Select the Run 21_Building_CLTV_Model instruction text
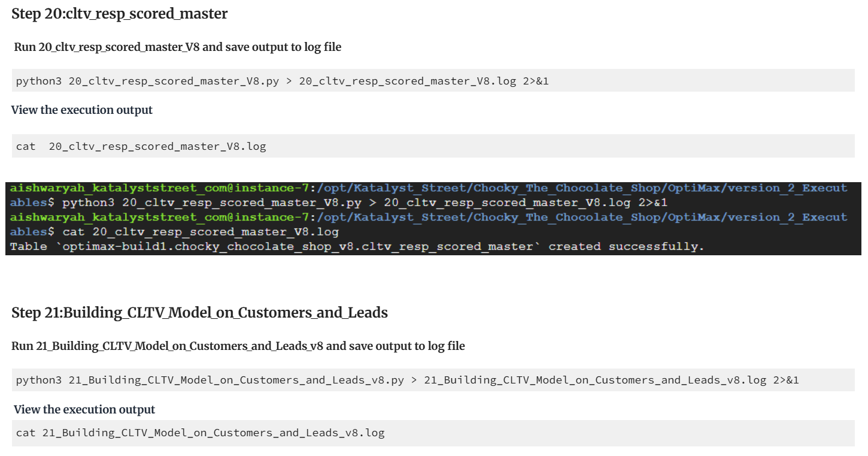 pyautogui.click(x=238, y=346)
